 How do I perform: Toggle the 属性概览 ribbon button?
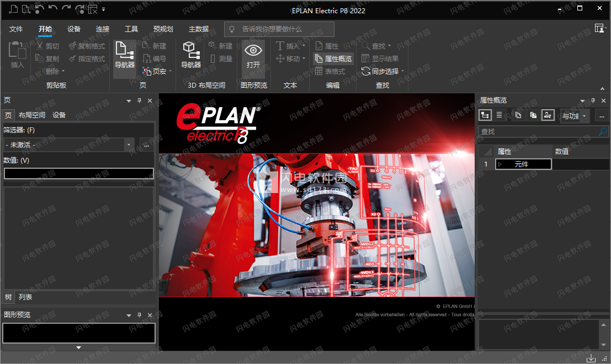333,58
